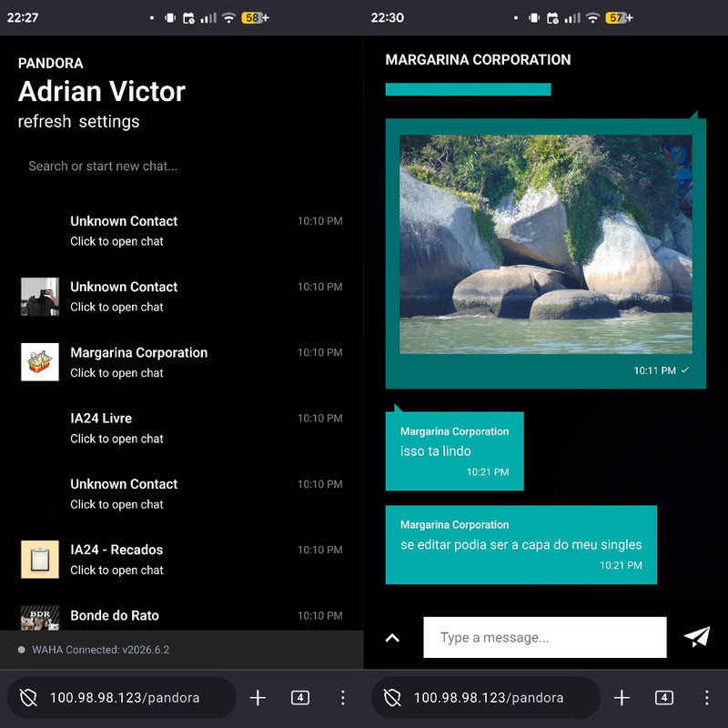Show open tabs counter in right browser
Image resolution: width=728 pixels, height=728 pixels.
click(664, 697)
